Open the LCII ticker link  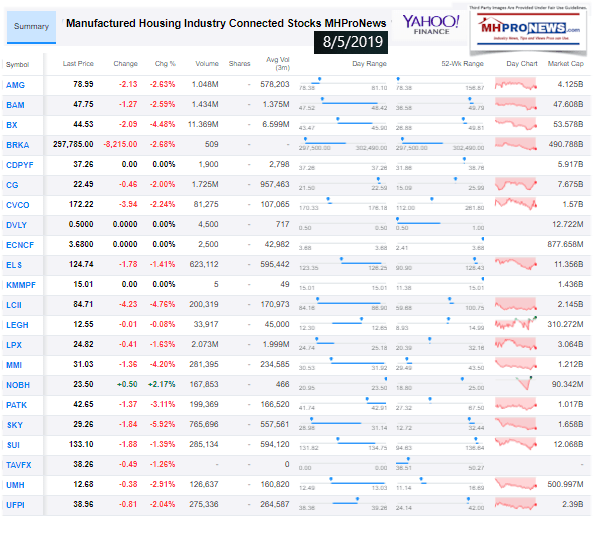coord(14,305)
